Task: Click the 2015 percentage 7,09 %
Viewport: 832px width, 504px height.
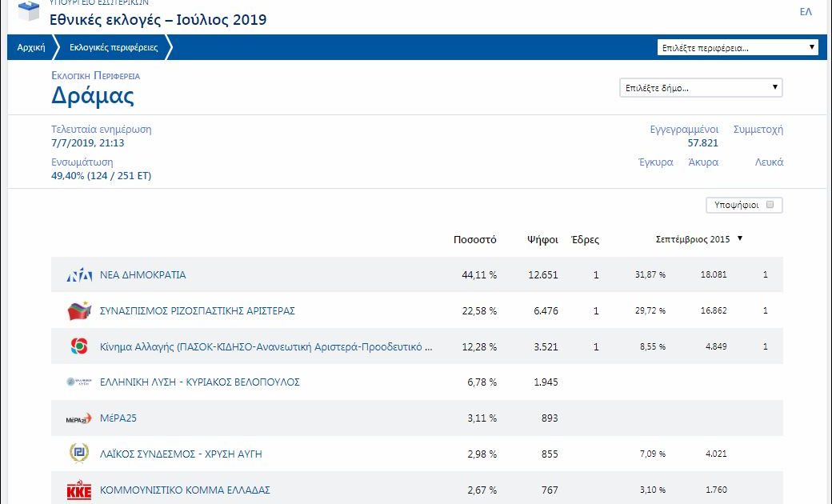Action: 653,454
